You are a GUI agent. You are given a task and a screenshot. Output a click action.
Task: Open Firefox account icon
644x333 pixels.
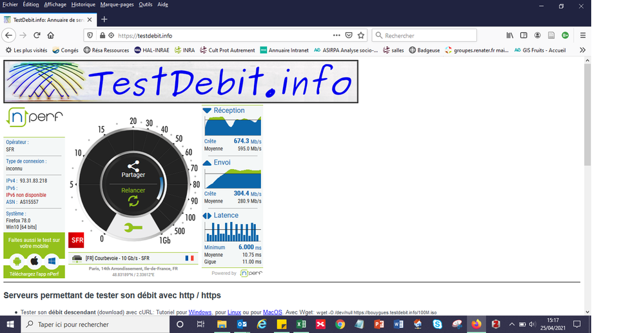[x=537, y=35]
